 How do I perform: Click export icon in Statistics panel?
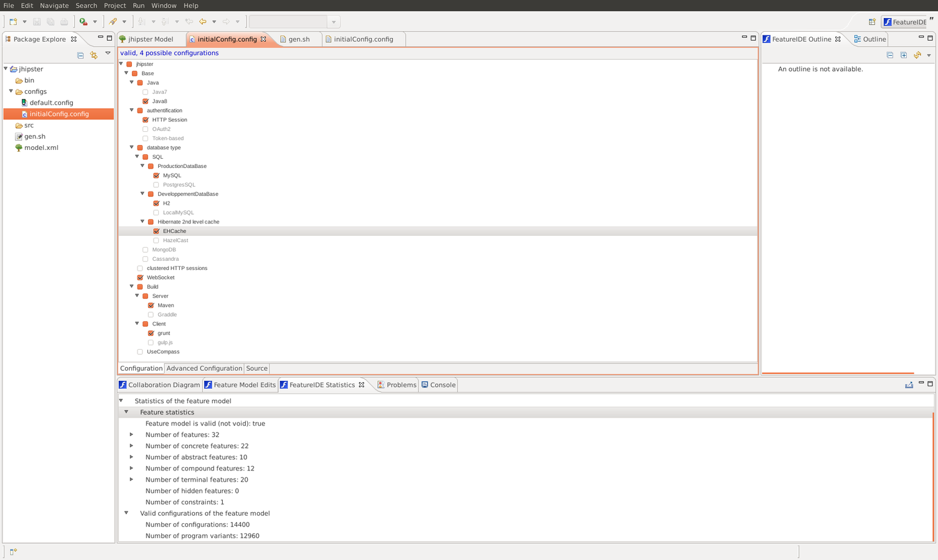tap(909, 385)
